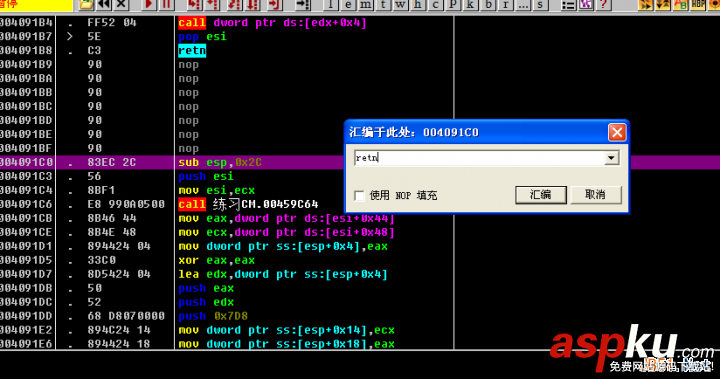Click the Close program X icon
This screenshot has width=720, height=379.
121,5
